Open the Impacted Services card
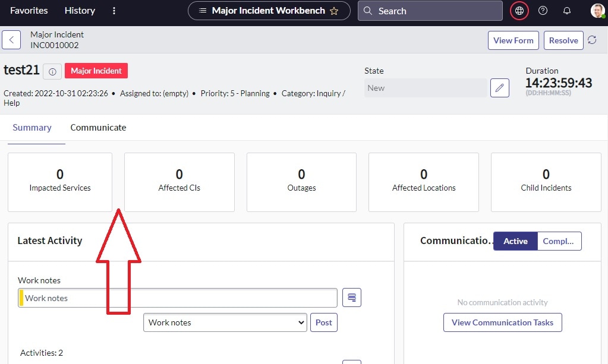Screen dimensions: 608x364 pyautogui.click(x=60, y=182)
